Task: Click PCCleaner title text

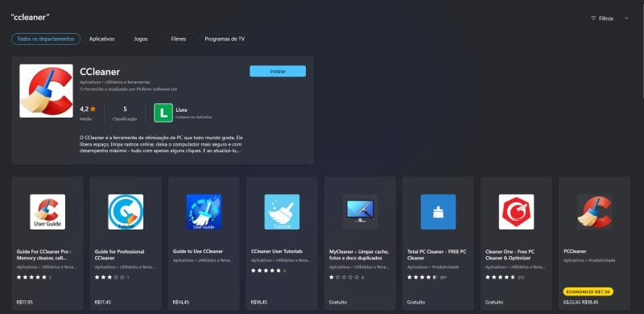Action: pyautogui.click(x=575, y=251)
